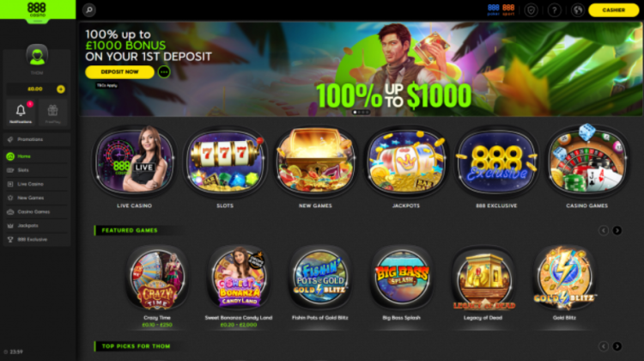This screenshot has height=361, width=644.
Task: Open the responsible gaming shield icon
Action: click(531, 9)
